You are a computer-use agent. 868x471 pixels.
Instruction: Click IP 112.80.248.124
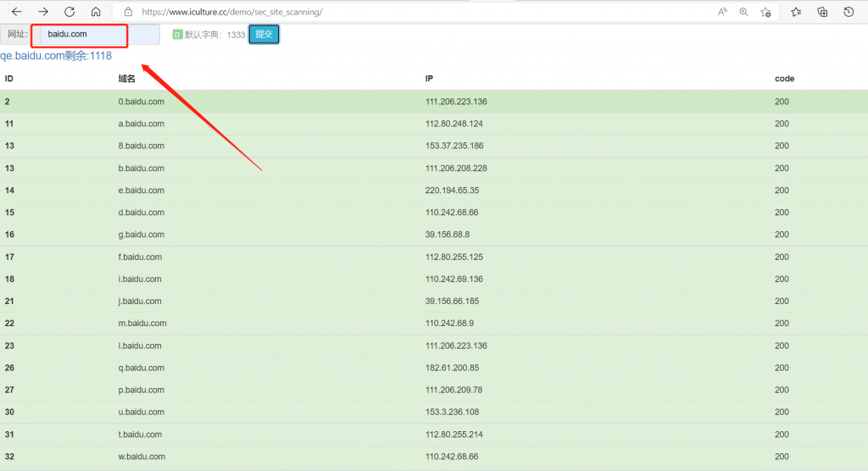[x=454, y=124]
